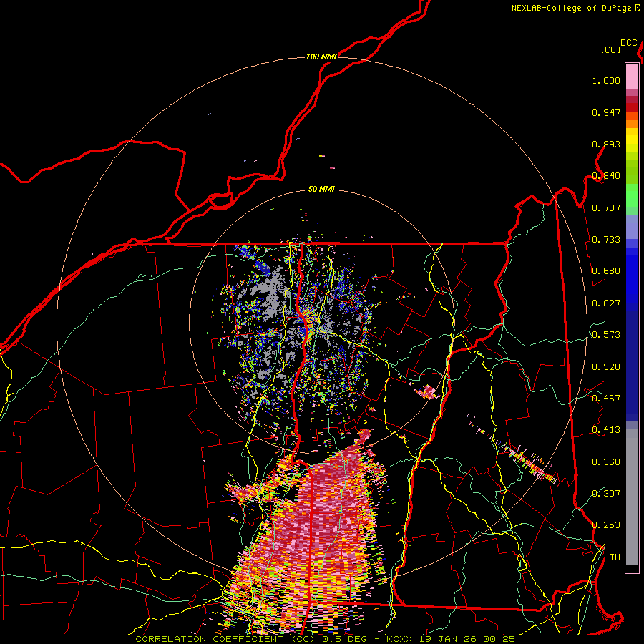
Task: Click the 0.680 scale value
Action: click(x=606, y=271)
